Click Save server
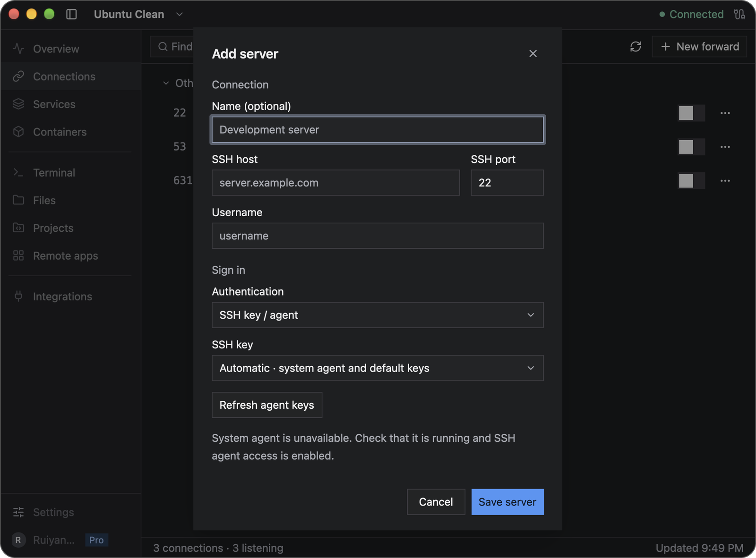Screen dimensions: 756x558 [x=507, y=502]
